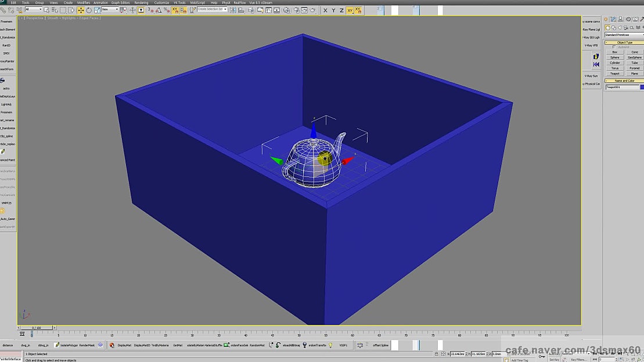644x362 pixels.
Task: Click the GetMat script icon on bottom shelf
Action: tap(177, 345)
